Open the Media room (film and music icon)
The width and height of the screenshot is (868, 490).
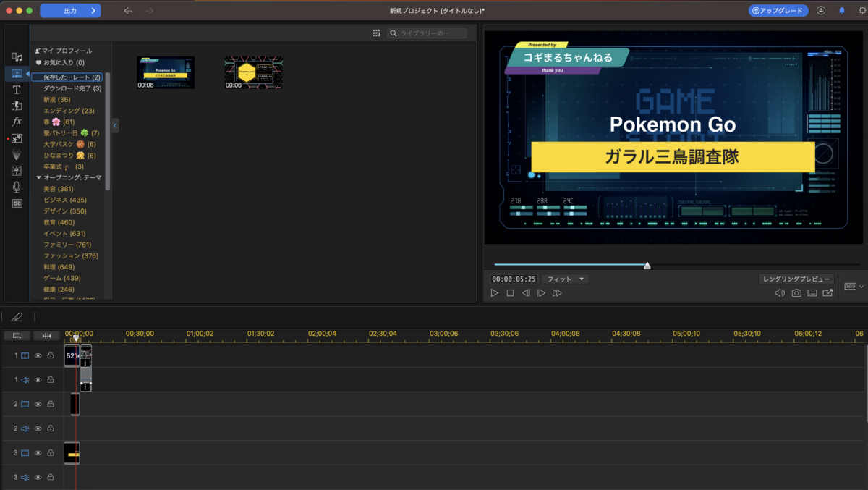[x=17, y=57]
